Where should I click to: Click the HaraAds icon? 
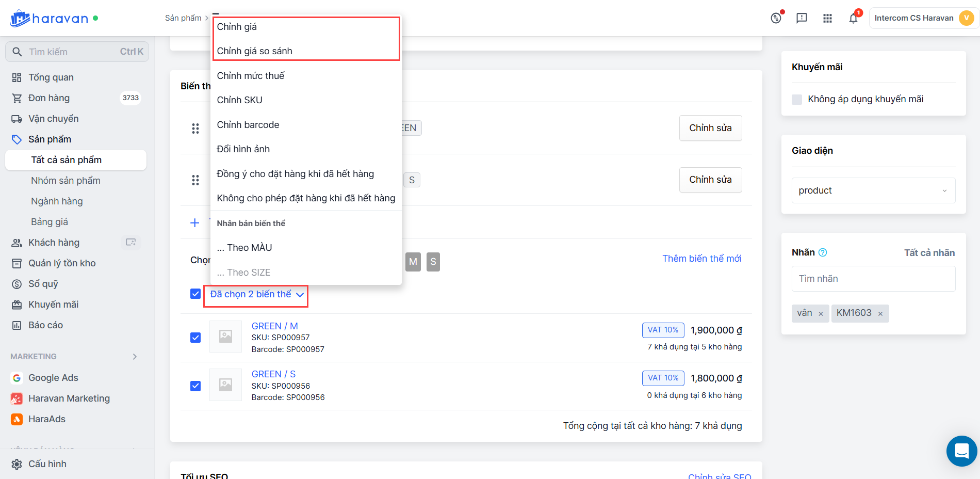(17, 419)
